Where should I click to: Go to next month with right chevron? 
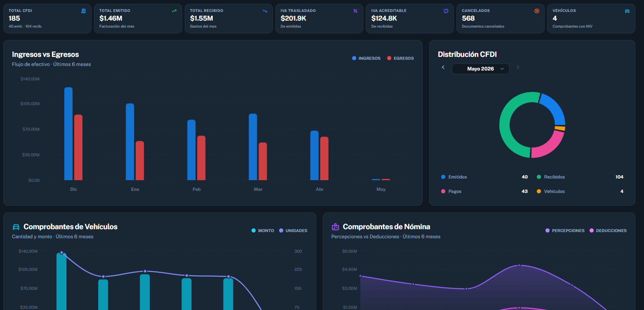click(518, 67)
